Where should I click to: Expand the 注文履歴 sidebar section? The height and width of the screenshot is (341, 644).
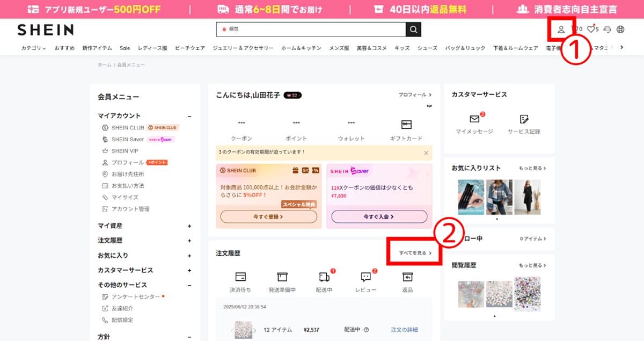(189, 241)
